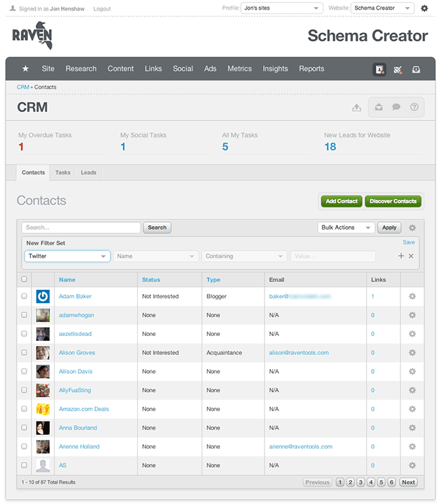Add a filter row with plus icon

click(x=401, y=256)
